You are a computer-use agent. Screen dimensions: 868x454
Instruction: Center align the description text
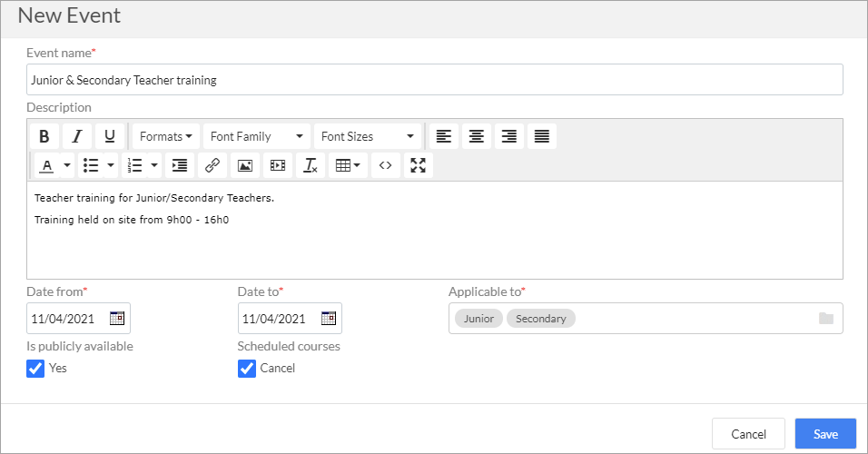click(x=477, y=136)
